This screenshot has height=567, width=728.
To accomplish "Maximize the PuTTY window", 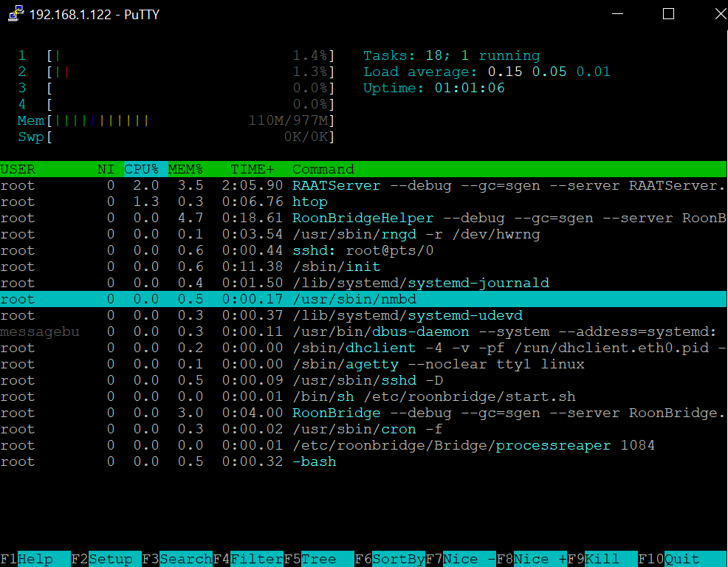I will pyautogui.click(x=668, y=14).
